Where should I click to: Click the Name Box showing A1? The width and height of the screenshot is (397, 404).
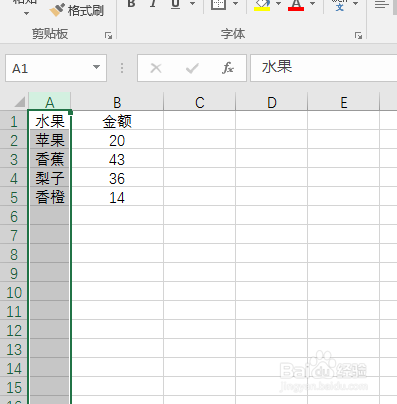click(x=48, y=68)
